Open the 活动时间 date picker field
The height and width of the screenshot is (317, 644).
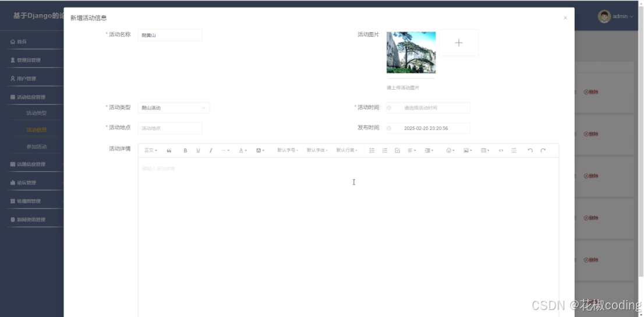pyautogui.click(x=428, y=108)
